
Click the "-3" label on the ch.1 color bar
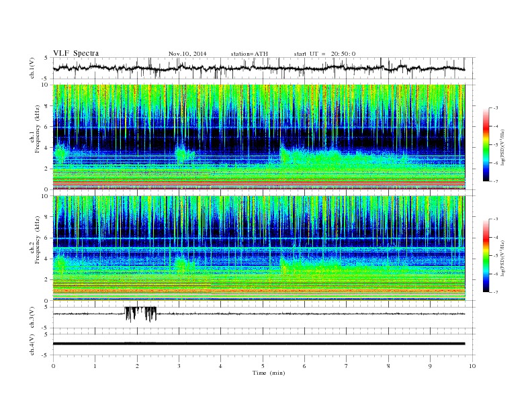tap(495, 108)
